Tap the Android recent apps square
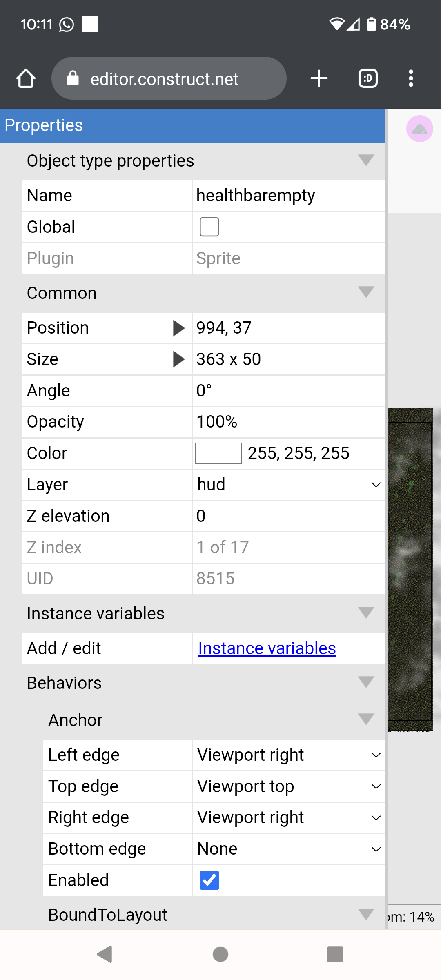Image resolution: width=441 pixels, height=980 pixels. coord(335,954)
